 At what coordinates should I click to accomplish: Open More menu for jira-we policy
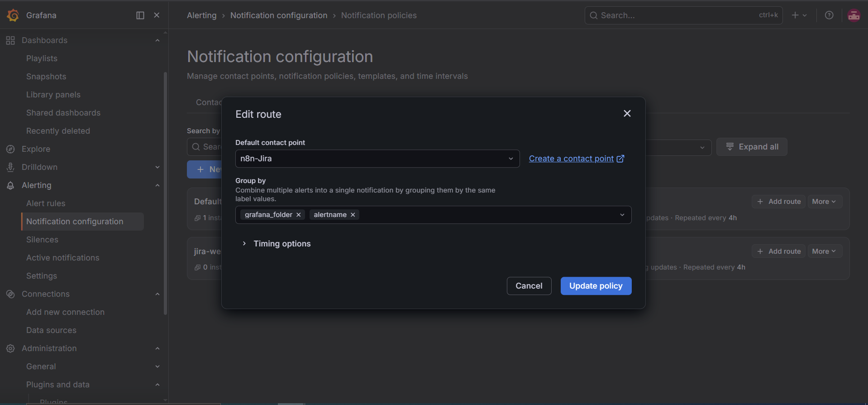pos(824,251)
